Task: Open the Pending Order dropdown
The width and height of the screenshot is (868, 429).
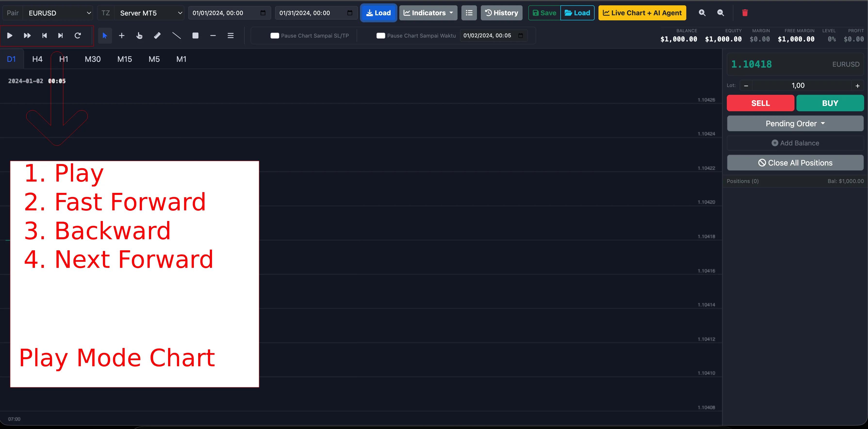Action: (x=795, y=124)
